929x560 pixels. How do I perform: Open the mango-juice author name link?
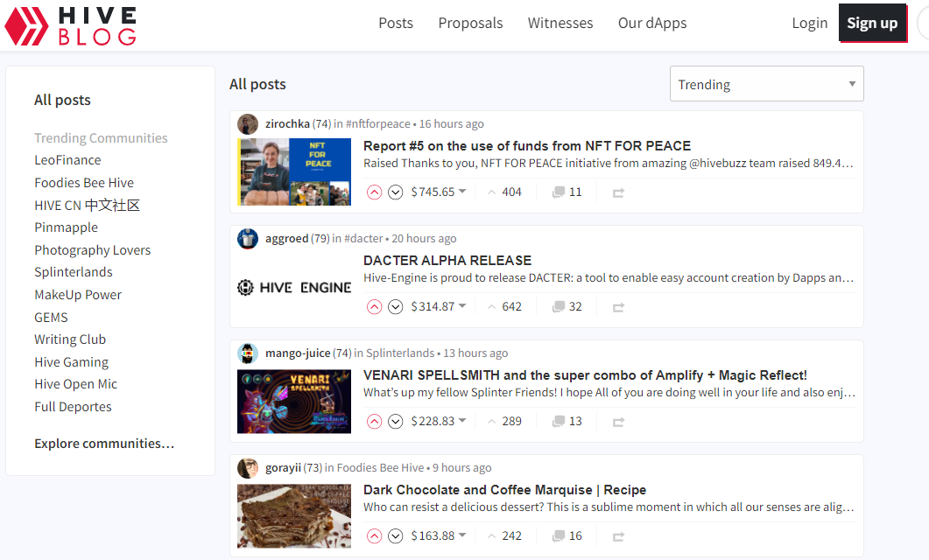(298, 353)
